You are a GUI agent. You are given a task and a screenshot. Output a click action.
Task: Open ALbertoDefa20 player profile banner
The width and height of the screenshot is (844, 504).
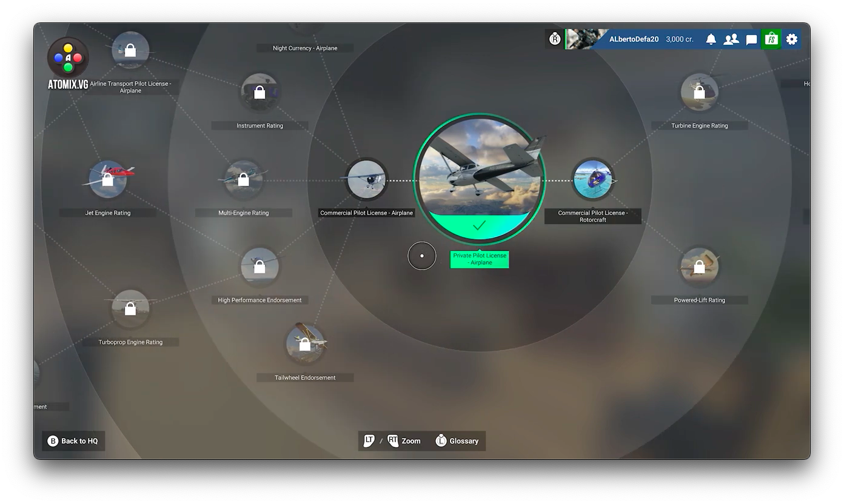coord(633,39)
